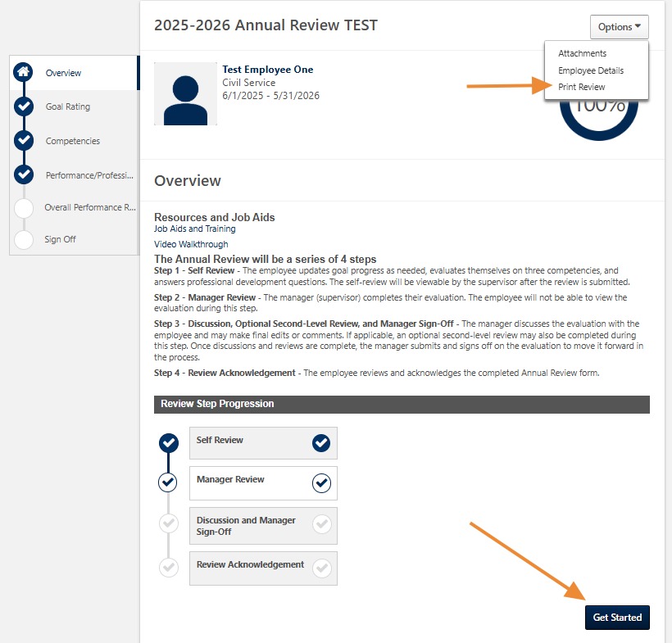
Task: Click the Step 2 - Manager Review text
Action: 205,297
